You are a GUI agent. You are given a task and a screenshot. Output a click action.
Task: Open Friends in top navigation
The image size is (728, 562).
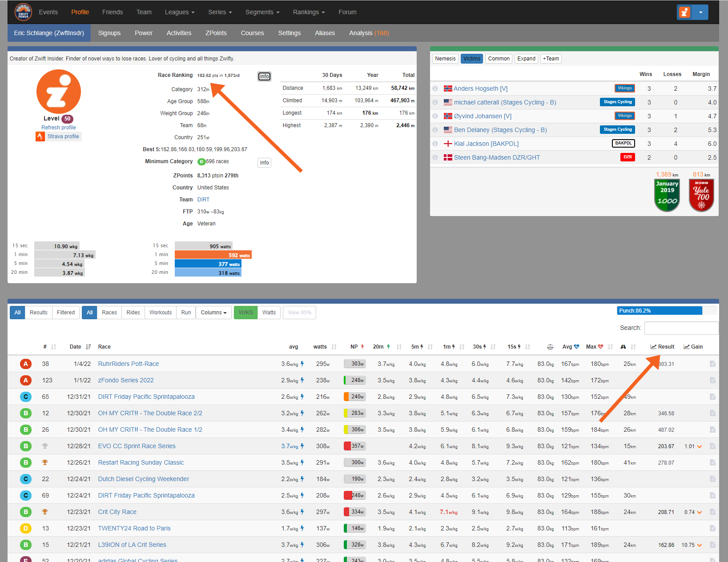113,12
